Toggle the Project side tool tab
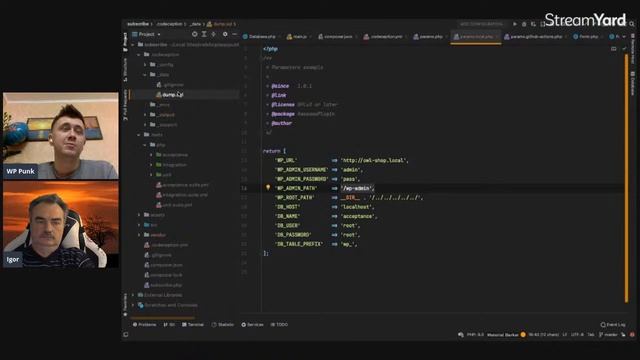This screenshot has height=360, width=640. coord(125,42)
